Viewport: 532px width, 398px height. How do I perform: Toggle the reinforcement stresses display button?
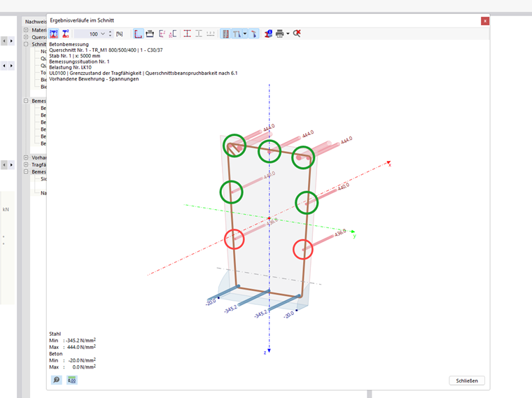225,34
